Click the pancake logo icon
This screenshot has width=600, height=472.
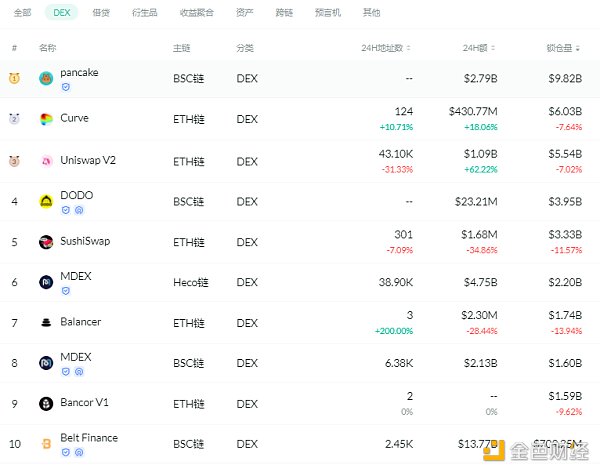[46, 78]
